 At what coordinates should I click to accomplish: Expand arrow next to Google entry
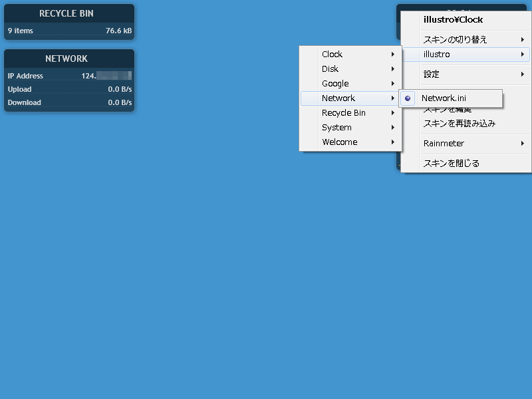click(392, 84)
